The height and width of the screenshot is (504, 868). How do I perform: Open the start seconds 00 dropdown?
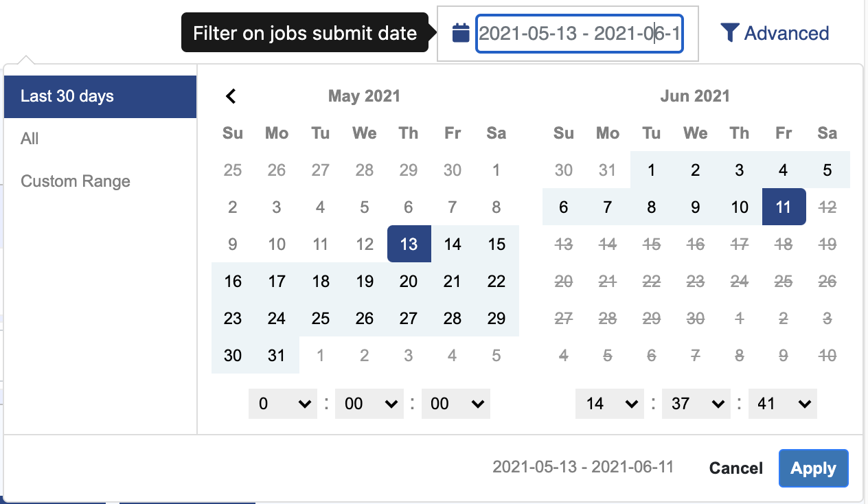pyautogui.click(x=455, y=404)
